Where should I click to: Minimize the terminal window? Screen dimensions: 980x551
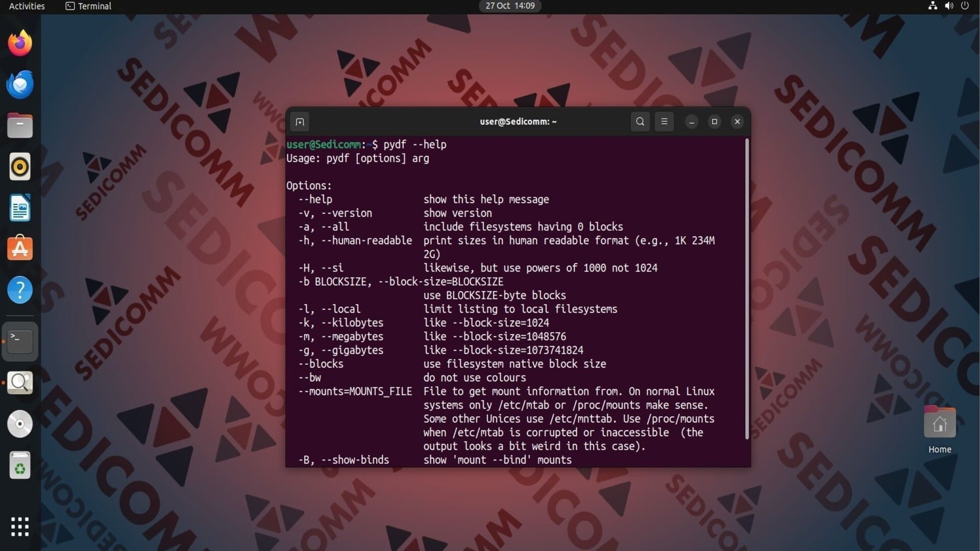[x=692, y=121]
